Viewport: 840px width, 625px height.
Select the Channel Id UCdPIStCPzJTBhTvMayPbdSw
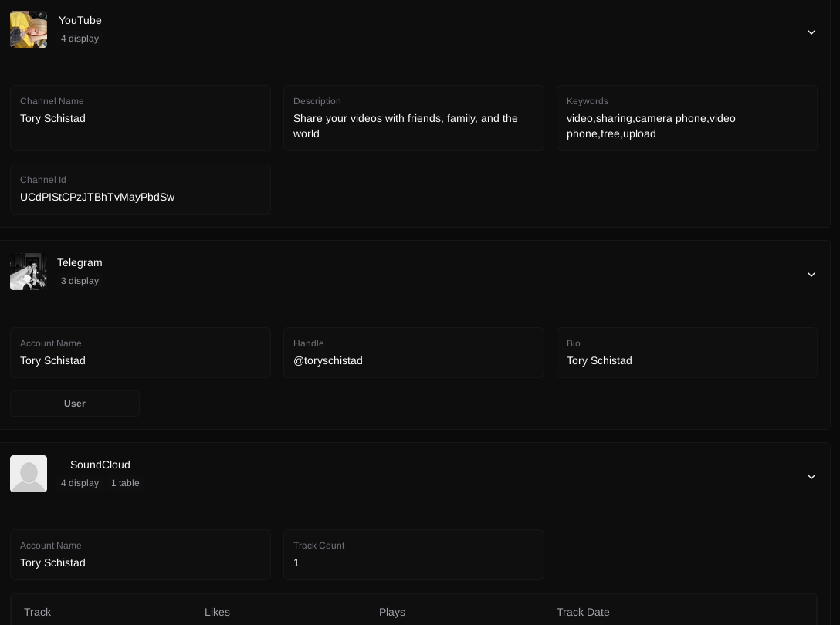pos(97,197)
